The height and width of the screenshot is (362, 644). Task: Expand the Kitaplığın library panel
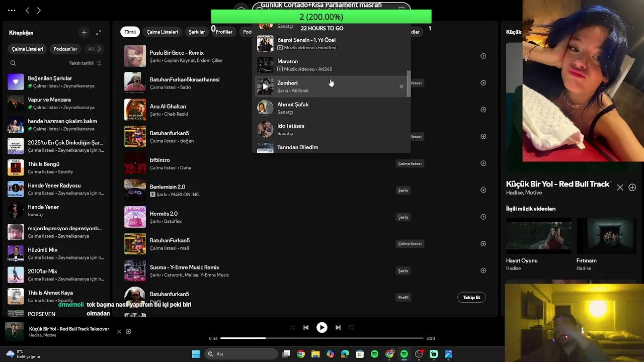click(x=99, y=33)
